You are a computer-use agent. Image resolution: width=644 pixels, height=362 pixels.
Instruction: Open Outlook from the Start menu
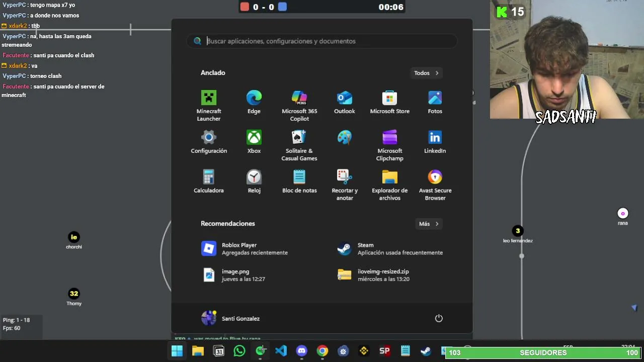point(345,102)
